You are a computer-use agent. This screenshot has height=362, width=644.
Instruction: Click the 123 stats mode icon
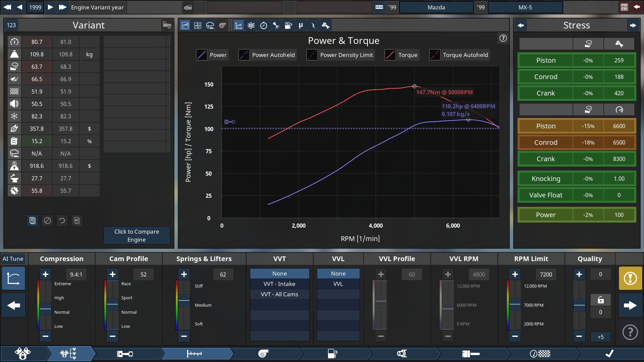pos(11,25)
